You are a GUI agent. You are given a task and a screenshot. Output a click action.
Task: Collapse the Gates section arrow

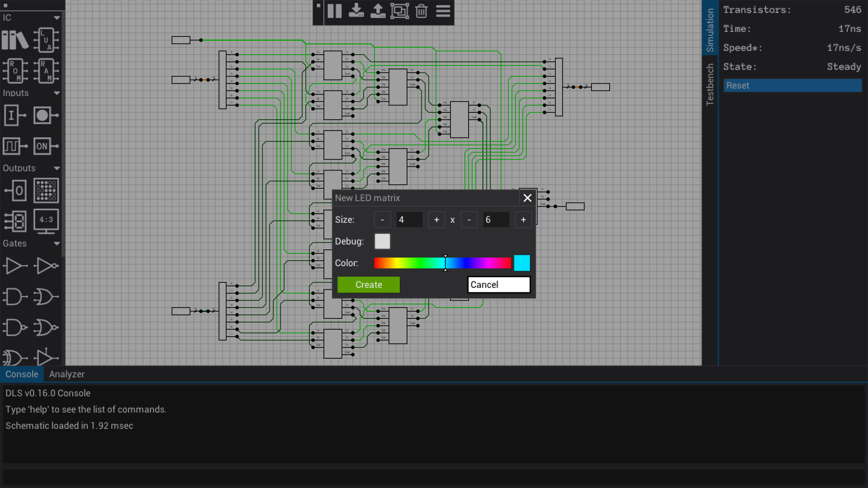click(x=57, y=244)
